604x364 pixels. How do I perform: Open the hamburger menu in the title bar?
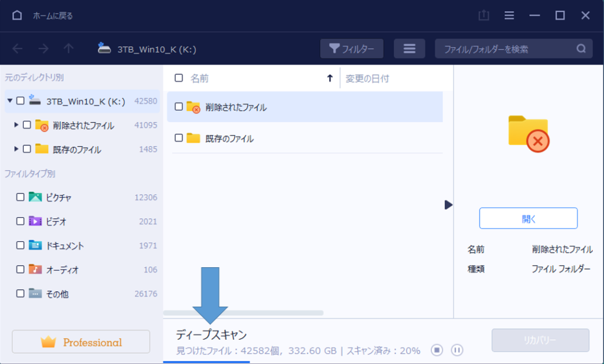coord(508,15)
